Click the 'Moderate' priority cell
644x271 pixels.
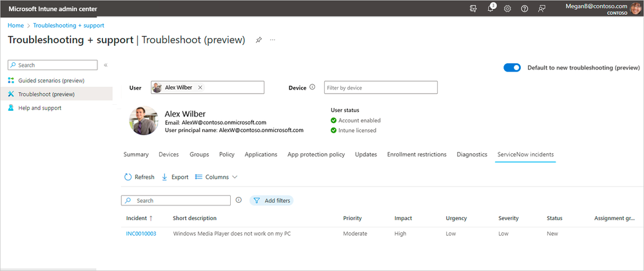point(355,234)
